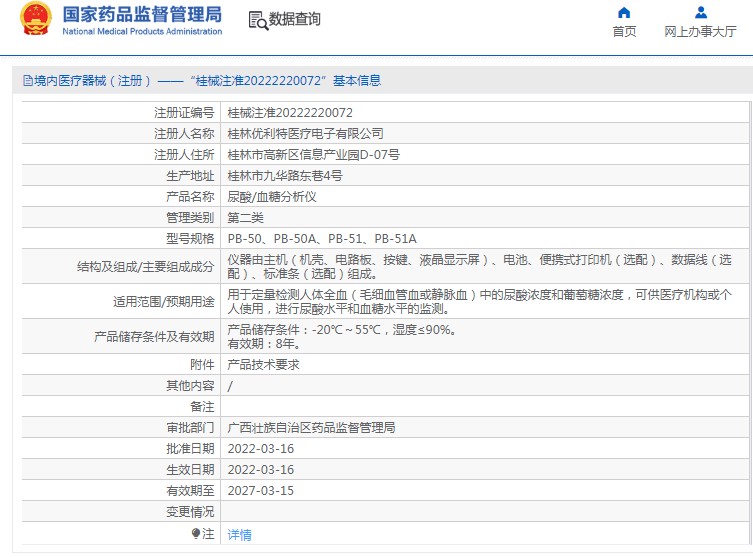Select 桂林市九华路东巷4号 production address

click(285, 176)
